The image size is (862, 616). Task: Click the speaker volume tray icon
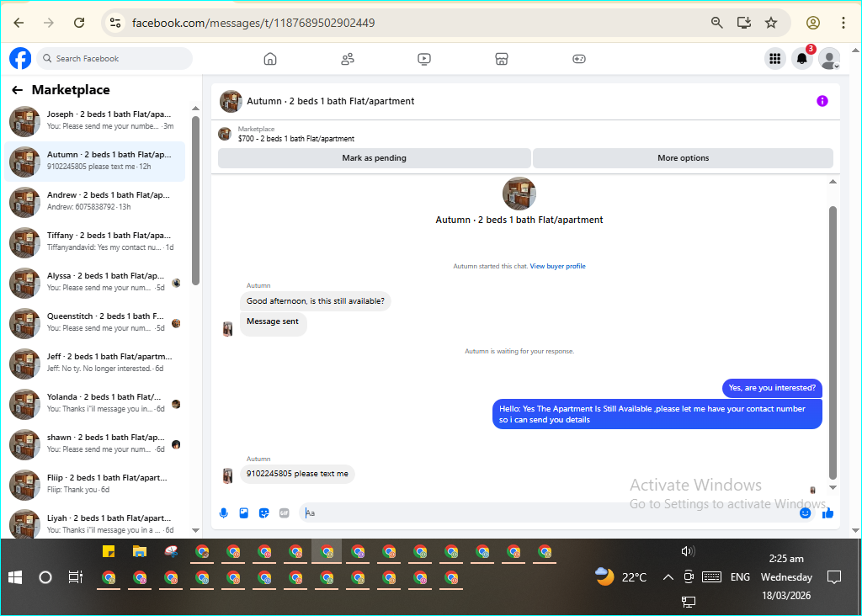[687, 551]
